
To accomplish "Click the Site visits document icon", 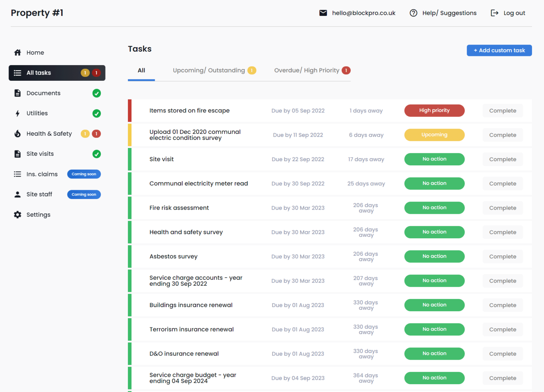I will coord(17,154).
